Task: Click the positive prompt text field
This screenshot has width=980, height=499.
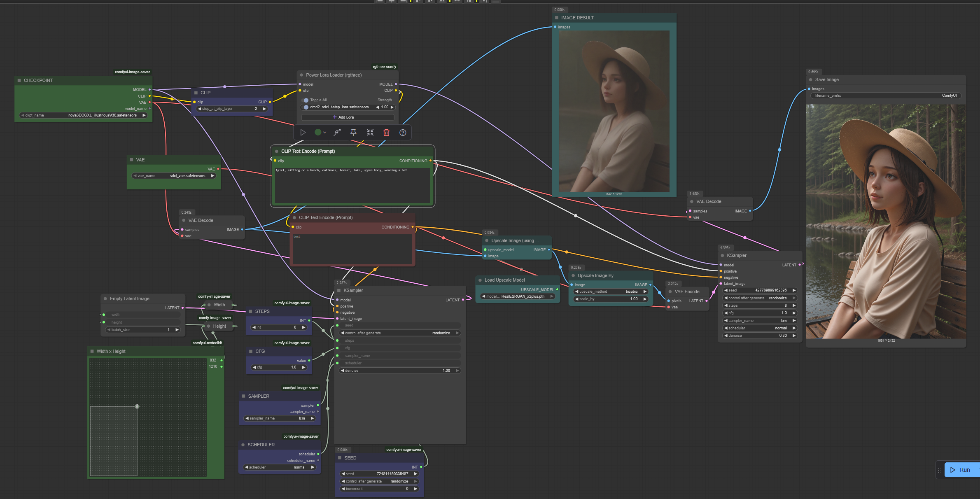Action: (352, 185)
